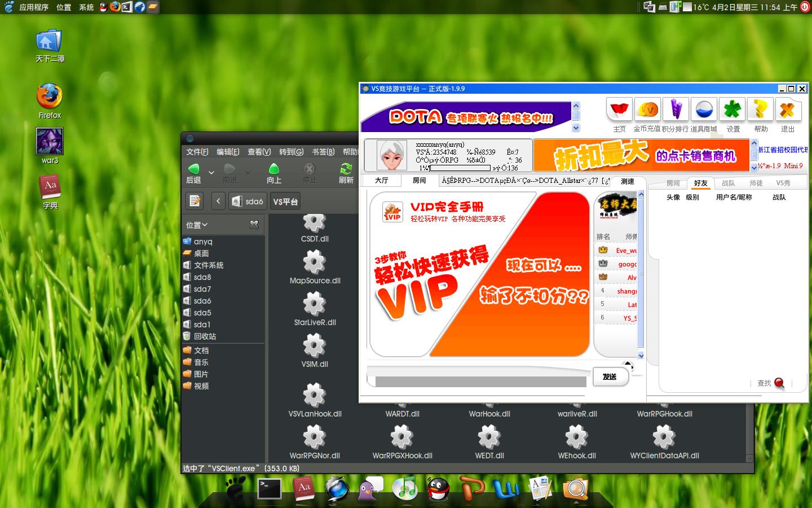Select the 好友 friends tab
This screenshot has height=508, width=812.
coord(701,183)
